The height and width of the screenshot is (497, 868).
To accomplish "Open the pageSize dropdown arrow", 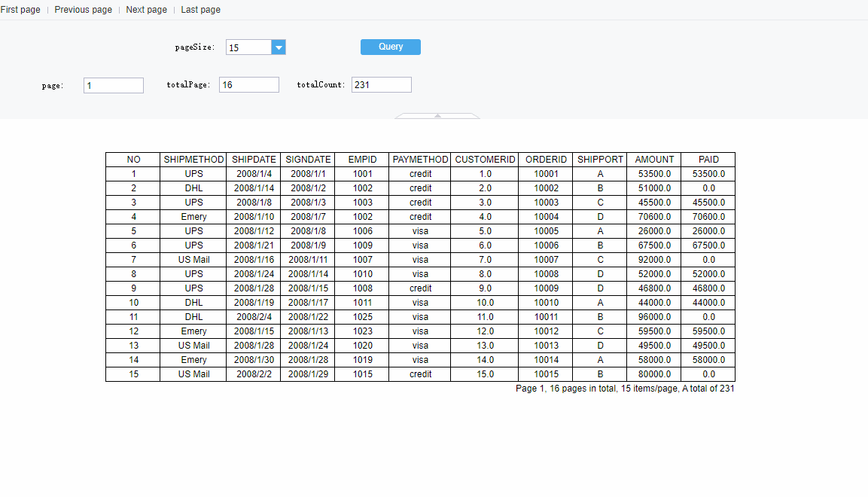I will [x=279, y=47].
